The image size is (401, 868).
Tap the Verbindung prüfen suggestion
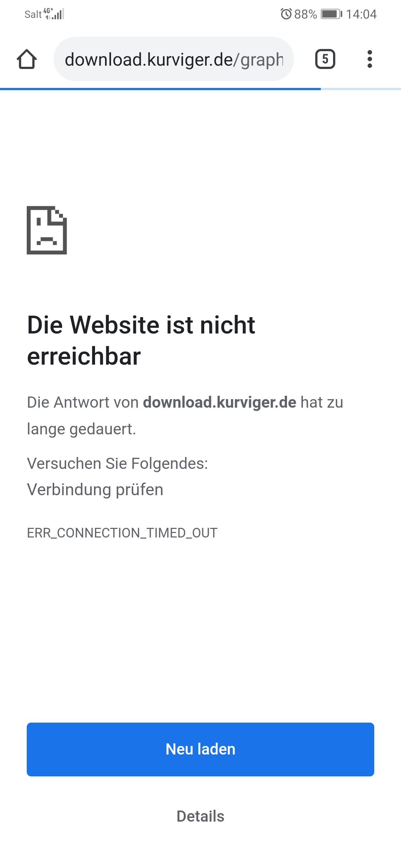coord(95,490)
